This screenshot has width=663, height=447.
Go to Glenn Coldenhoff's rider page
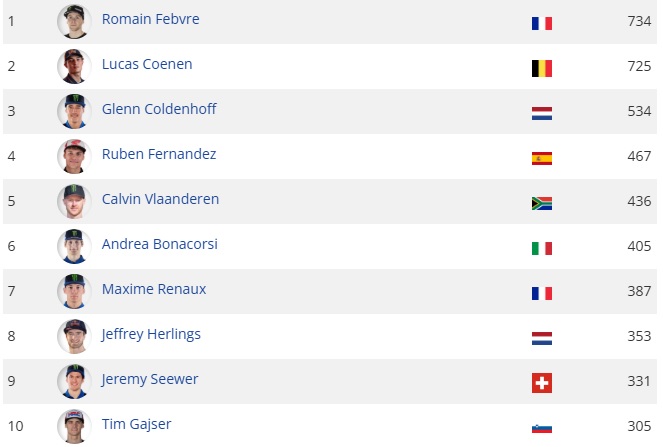(159, 109)
